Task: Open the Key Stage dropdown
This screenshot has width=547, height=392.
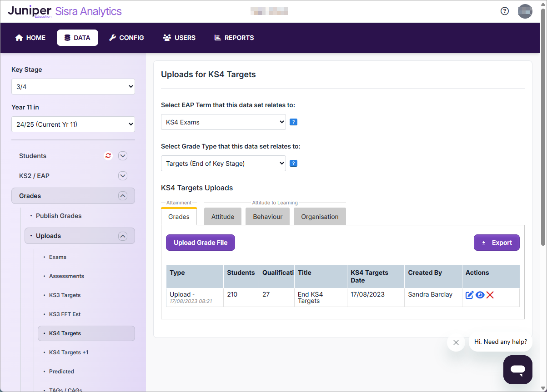Action: [x=73, y=87]
